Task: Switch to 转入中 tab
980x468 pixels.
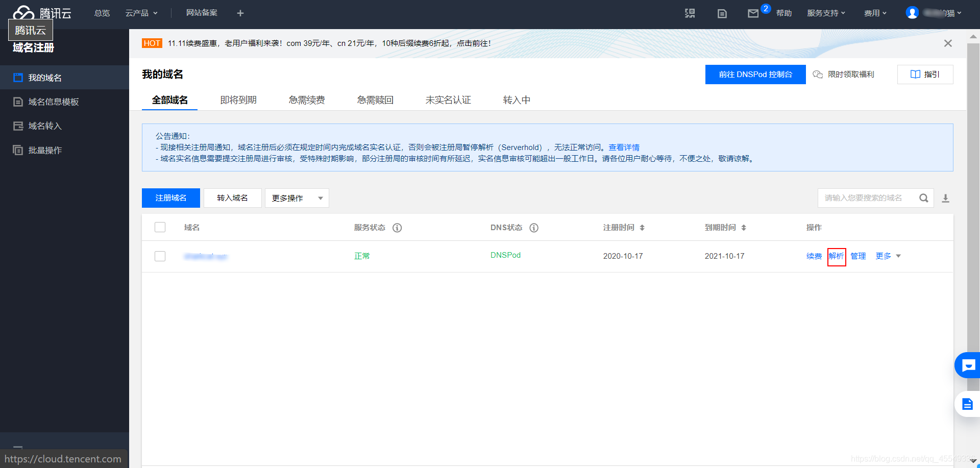Action: click(x=517, y=100)
